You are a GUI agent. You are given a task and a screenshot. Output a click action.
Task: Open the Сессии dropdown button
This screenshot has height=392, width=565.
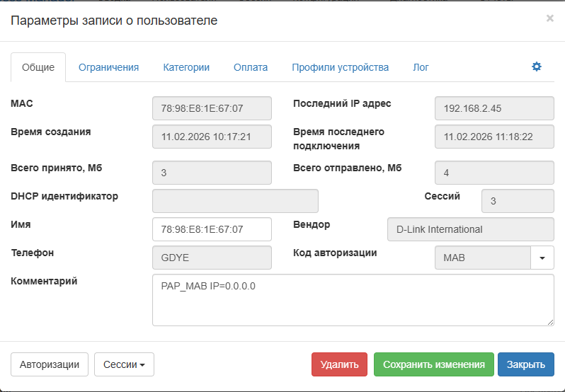coord(124,364)
